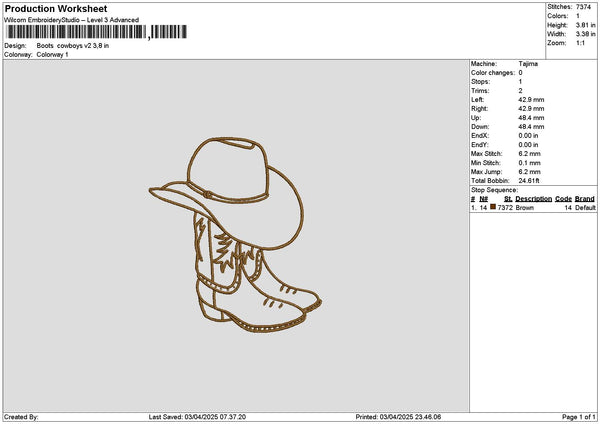The height and width of the screenshot is (424, 600).
Task: Click the Stop Sequence heading
Action: click(x=494, y=190)
